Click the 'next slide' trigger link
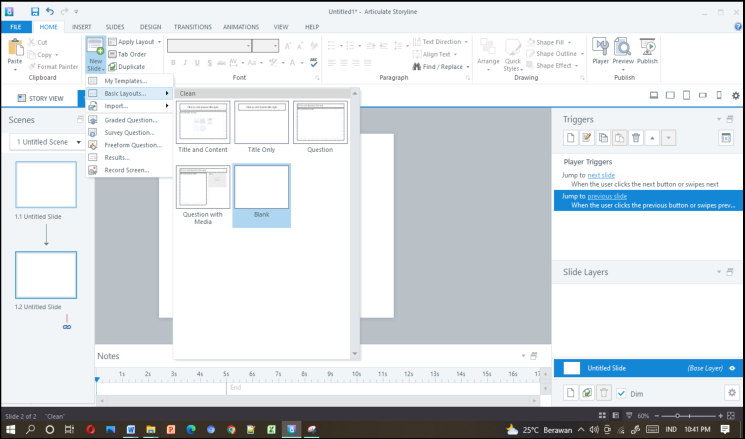 (x=601, y=175)
